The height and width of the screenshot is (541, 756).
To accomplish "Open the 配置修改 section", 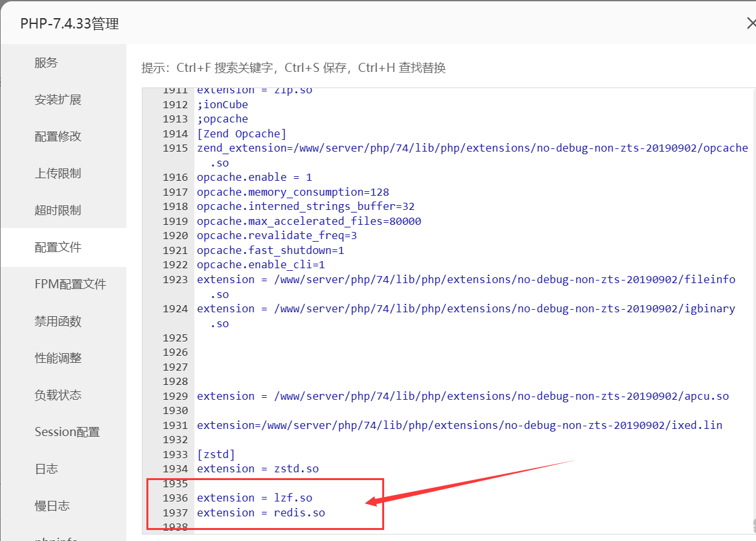I will coord(58,137).
